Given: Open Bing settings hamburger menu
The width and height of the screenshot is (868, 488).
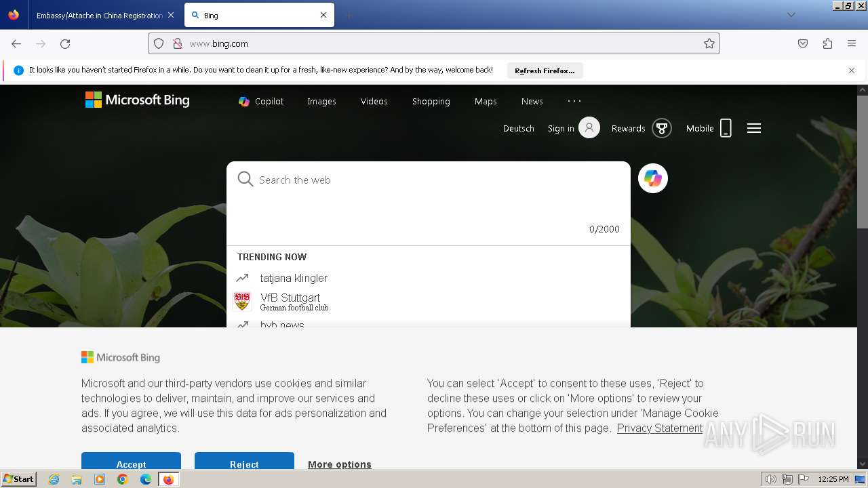Looking at the screenshot, I should pos(754,128).
